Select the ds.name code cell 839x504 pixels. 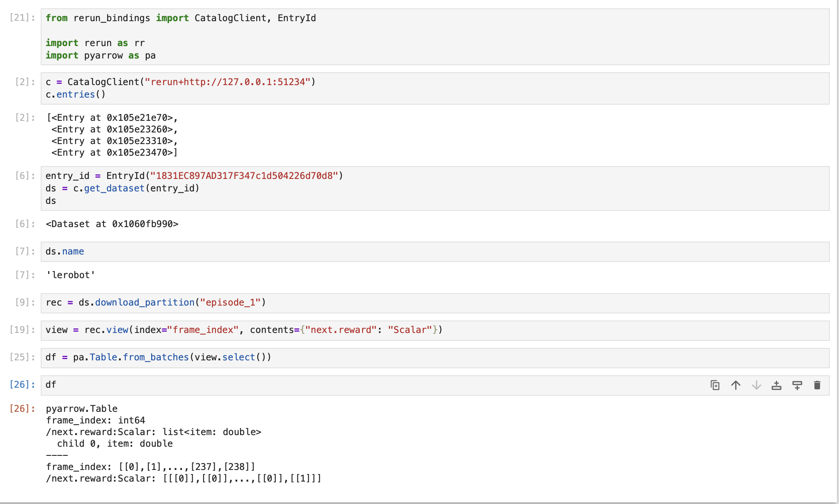point(435,252)
